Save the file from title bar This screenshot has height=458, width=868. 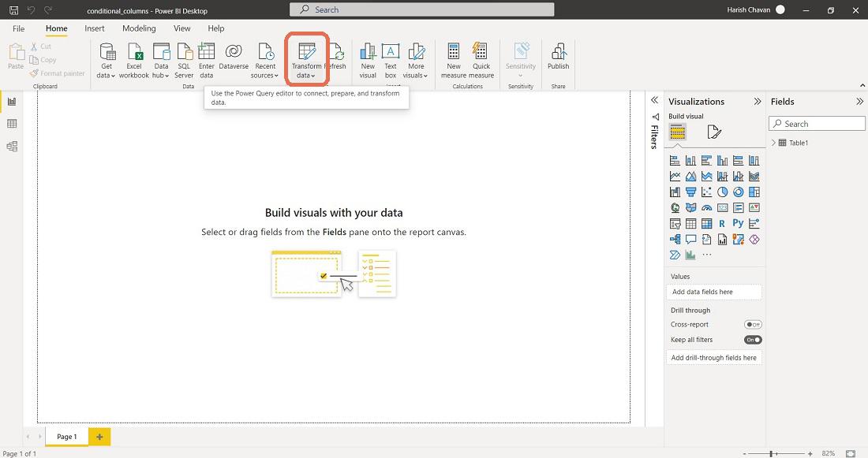pos(14,10)
